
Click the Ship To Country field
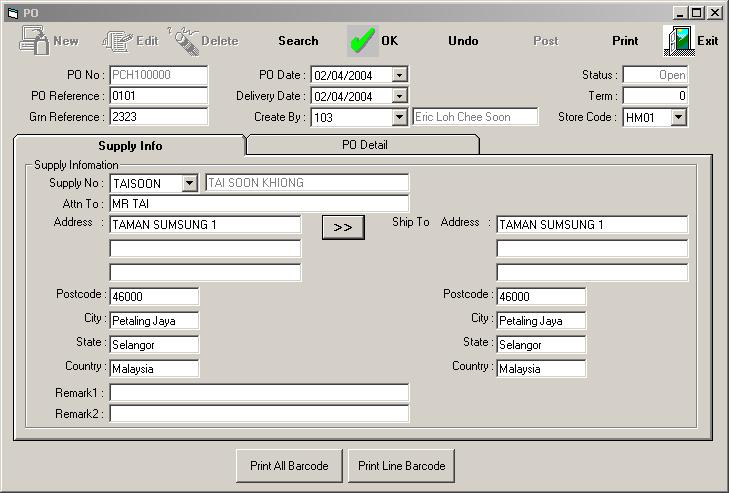[x=541, y=368]
